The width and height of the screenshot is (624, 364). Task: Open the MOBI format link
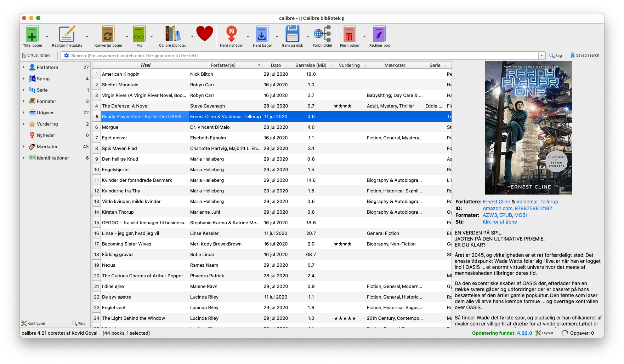520,215
